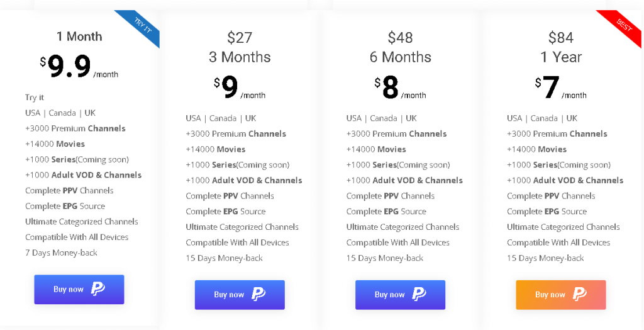Select the 3 Months plan title
This screenshot has height=330, width=644.
[240, 57]
